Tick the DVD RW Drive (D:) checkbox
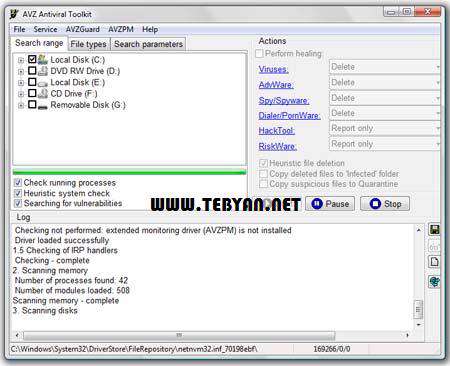Image resolution: width=450 pixels, height=366 pixels. pos(32,71)
